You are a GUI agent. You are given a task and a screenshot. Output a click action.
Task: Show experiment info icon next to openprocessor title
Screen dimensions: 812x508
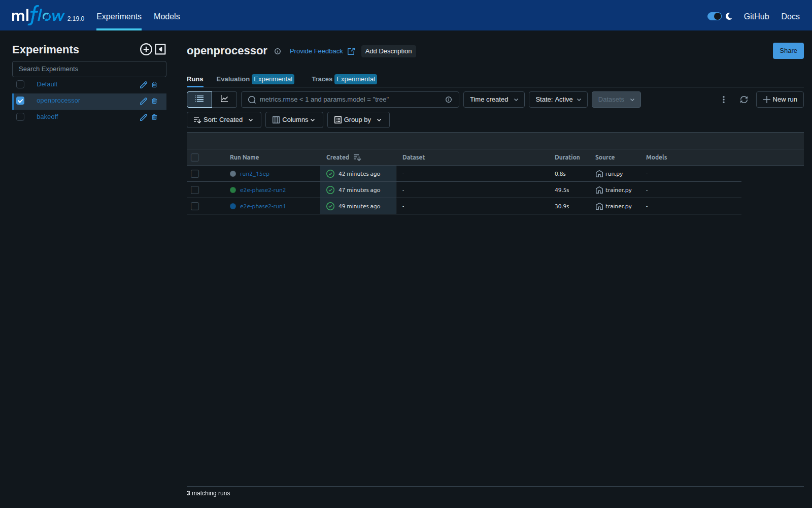pos(278,51)
